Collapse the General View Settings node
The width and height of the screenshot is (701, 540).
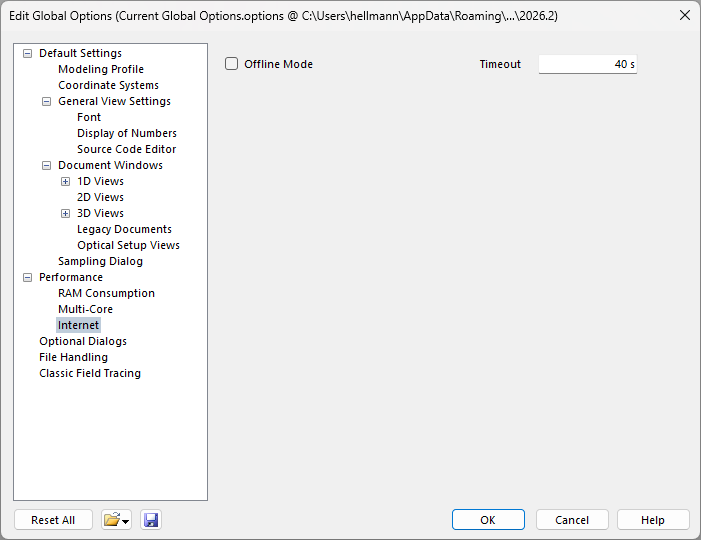(46, 101)
